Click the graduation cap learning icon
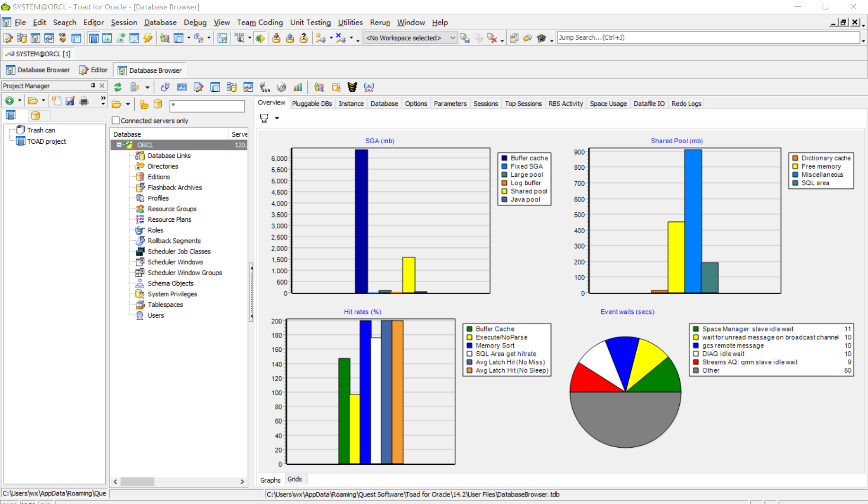The image size is (868, 504). point(542,38)
